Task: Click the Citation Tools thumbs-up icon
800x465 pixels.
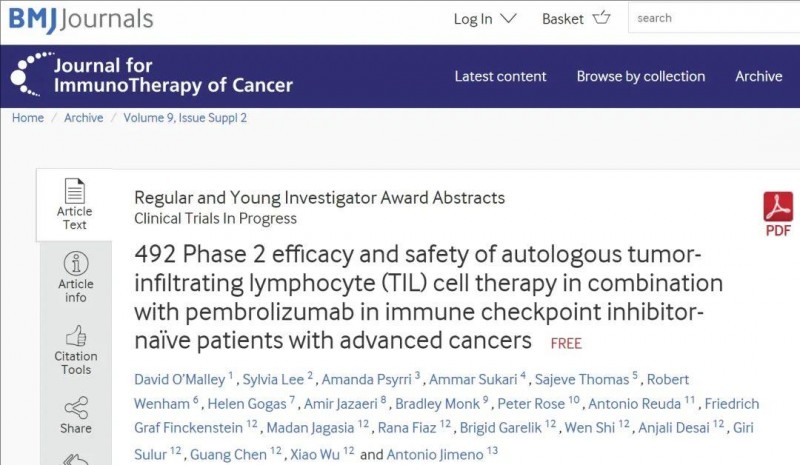Action: coord(75,335)
